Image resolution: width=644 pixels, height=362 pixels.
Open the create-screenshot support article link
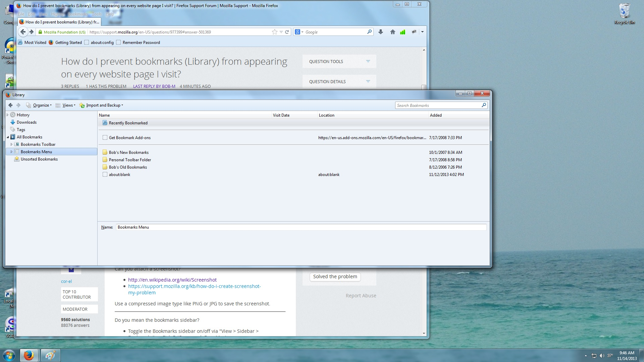pyautogui.click(x=195, y=289)
